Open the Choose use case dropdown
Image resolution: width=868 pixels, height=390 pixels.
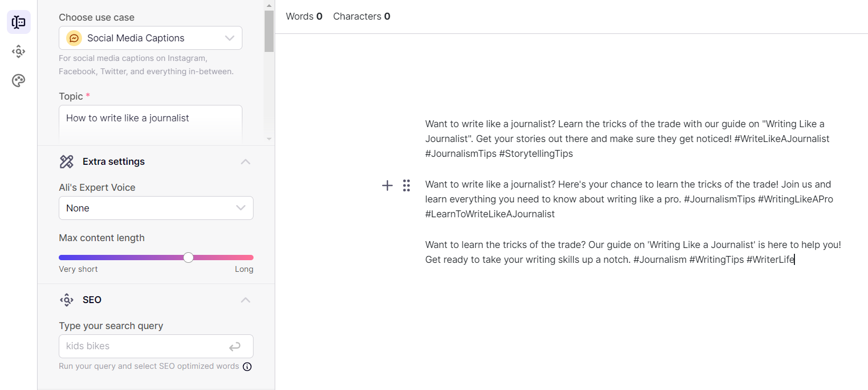point(150,38)
